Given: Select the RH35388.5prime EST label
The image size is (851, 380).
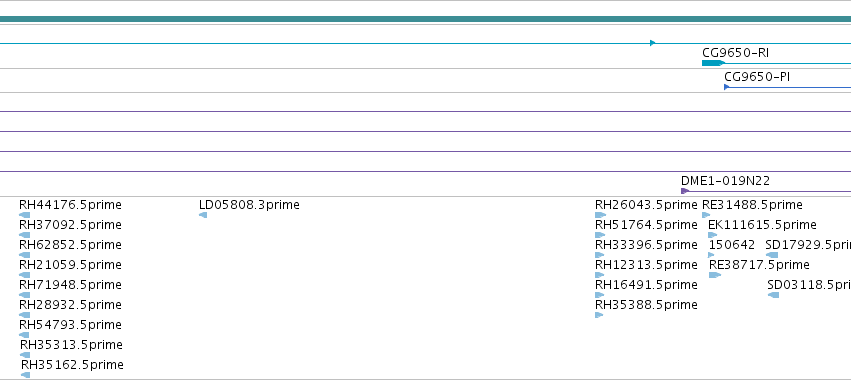Looking at the screenshot, I should tap(646, 305).
